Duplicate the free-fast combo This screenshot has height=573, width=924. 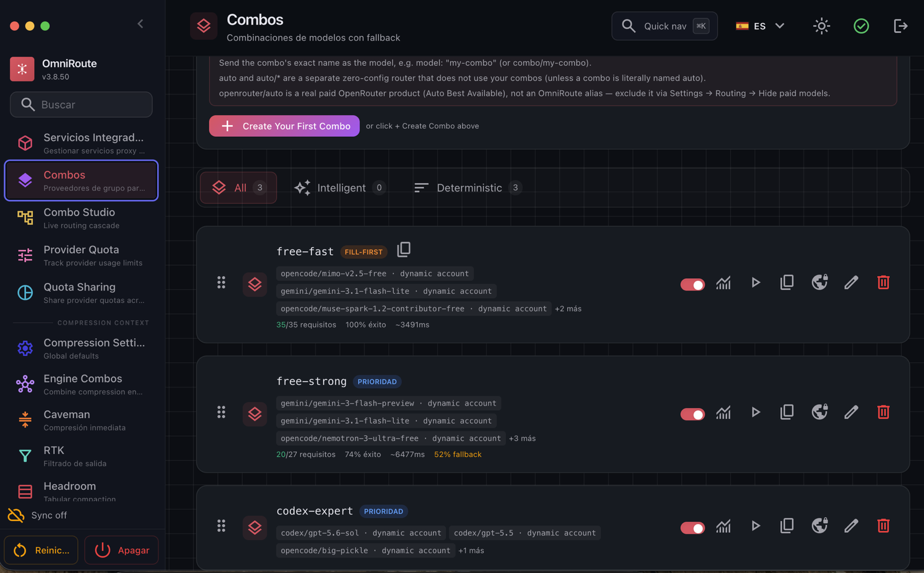787,282
